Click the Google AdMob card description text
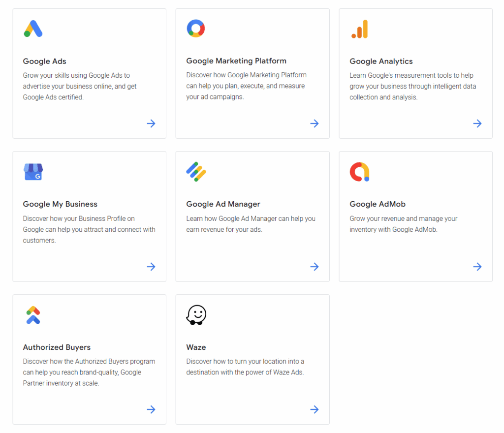Screen dimensions: 504x433 (x=403, y=224)
